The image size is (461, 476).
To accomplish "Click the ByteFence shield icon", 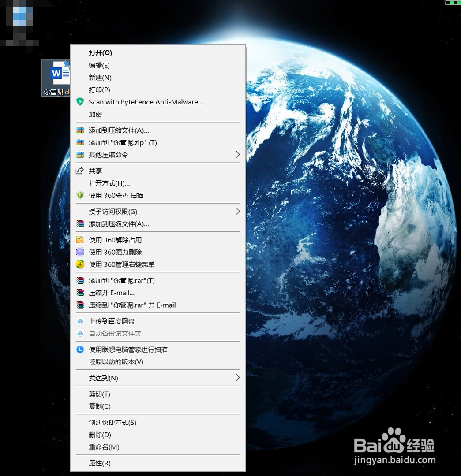I will (80, 102).
